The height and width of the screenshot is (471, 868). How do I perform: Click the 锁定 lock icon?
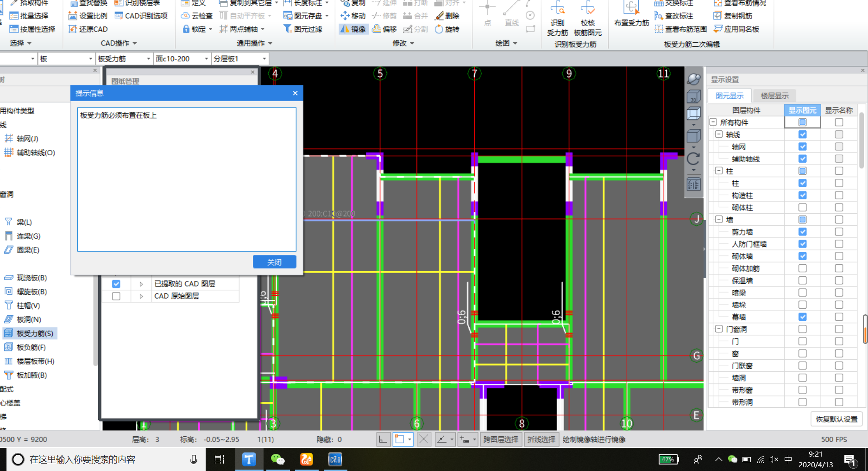point(186,29)
